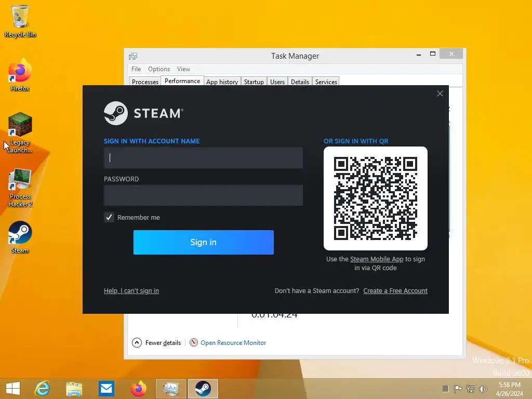Image resolution: width=532 pixels, height=399 pixels.
Task: Open the Windows Start button
Action: [x=13, y=389]
